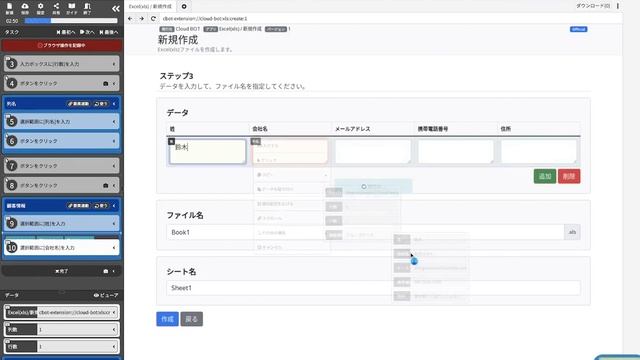Open ダウンロード(0) downloads link

pos(593,6)
